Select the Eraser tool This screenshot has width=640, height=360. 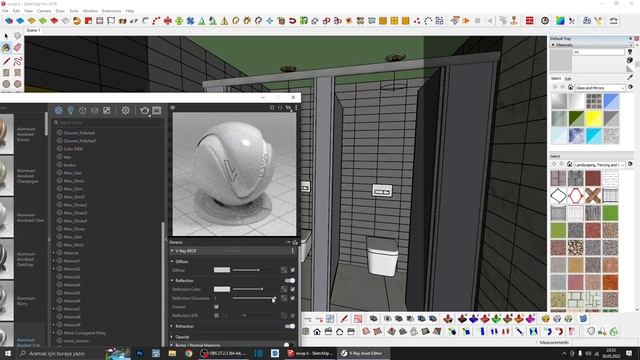(17, 48)
